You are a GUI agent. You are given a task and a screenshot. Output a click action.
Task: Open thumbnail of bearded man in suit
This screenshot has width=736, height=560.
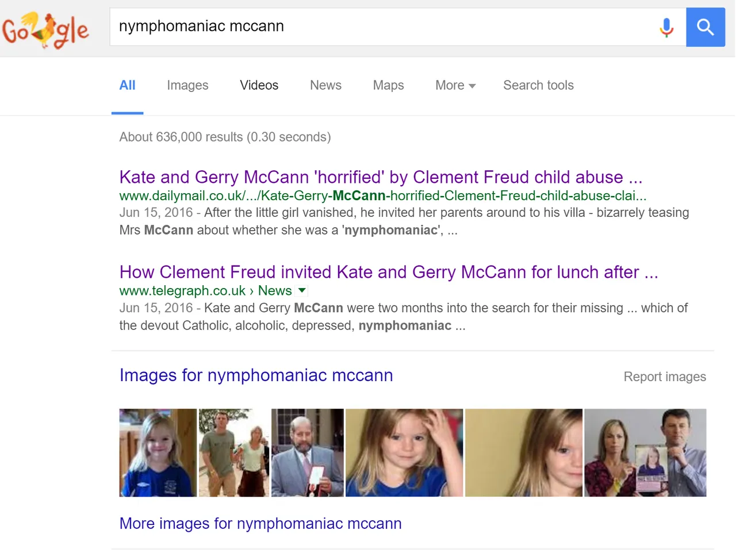308,452
